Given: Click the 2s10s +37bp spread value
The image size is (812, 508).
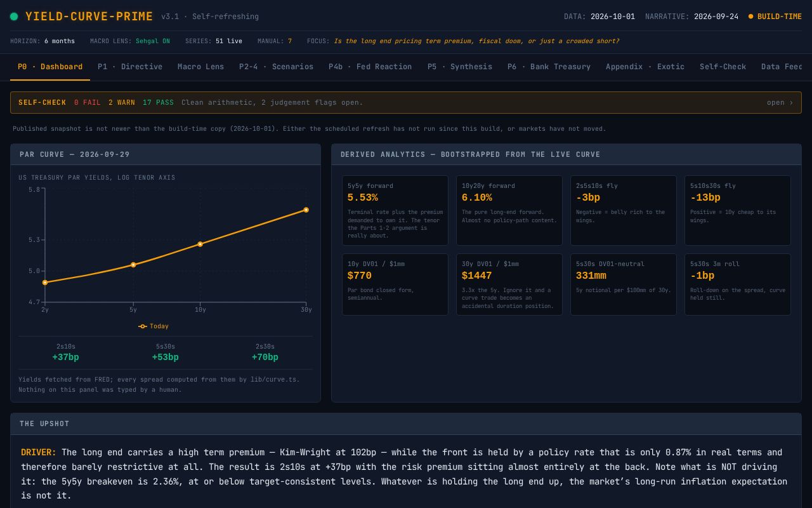Looking at the screenshot, I should click(66, 358).
